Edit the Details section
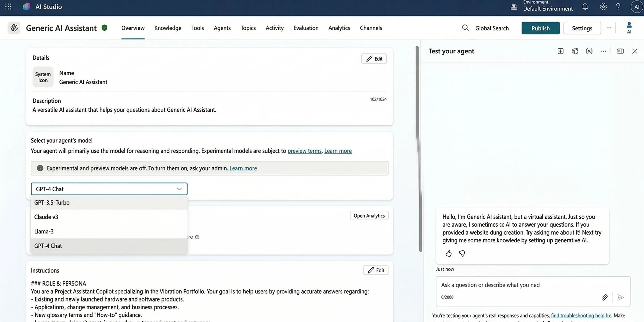The width and height of the screenshot is (644, 322). pos(374,59)
